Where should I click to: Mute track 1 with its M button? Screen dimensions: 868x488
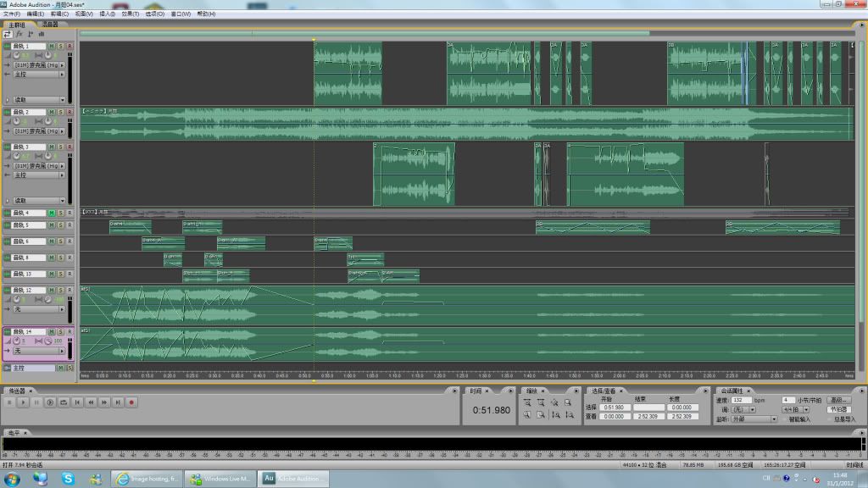(52, 46)
